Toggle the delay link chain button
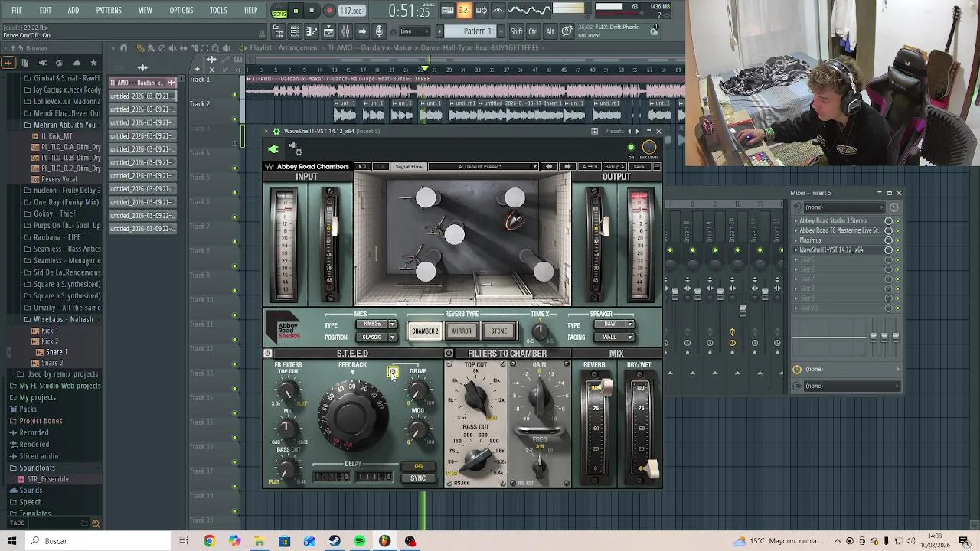Screen dimensions: 980x551 point(418,466)
